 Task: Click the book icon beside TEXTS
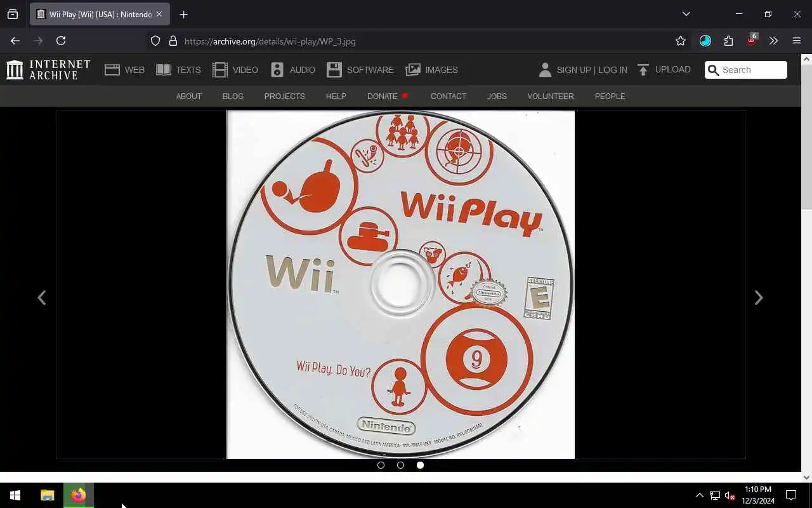[x=164, y=70]
